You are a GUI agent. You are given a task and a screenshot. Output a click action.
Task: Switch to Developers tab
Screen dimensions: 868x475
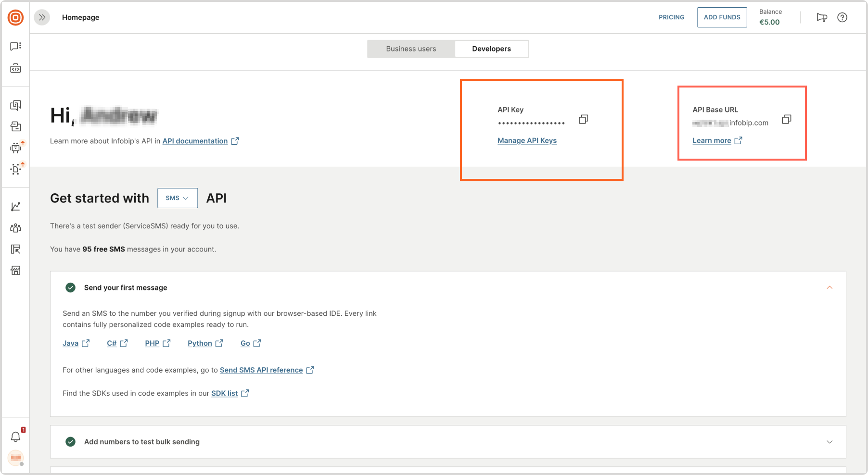[491, 49]
